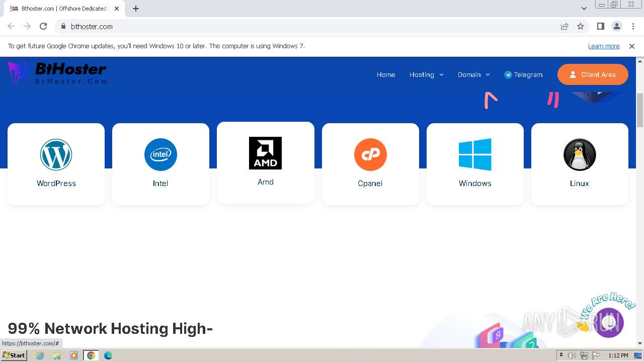Open the Chrome side panel icon
644x362 pixels.
point(600,26)
